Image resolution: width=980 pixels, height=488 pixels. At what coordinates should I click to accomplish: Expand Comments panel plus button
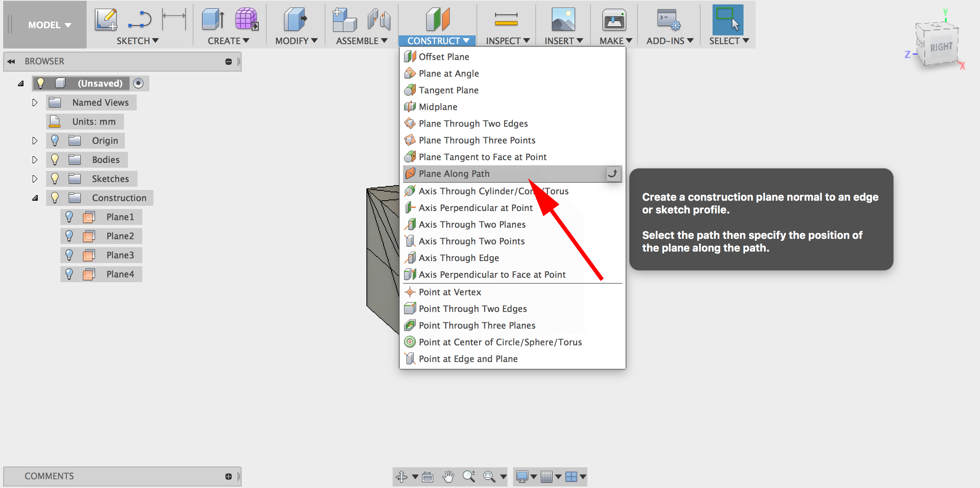(228, 476)
